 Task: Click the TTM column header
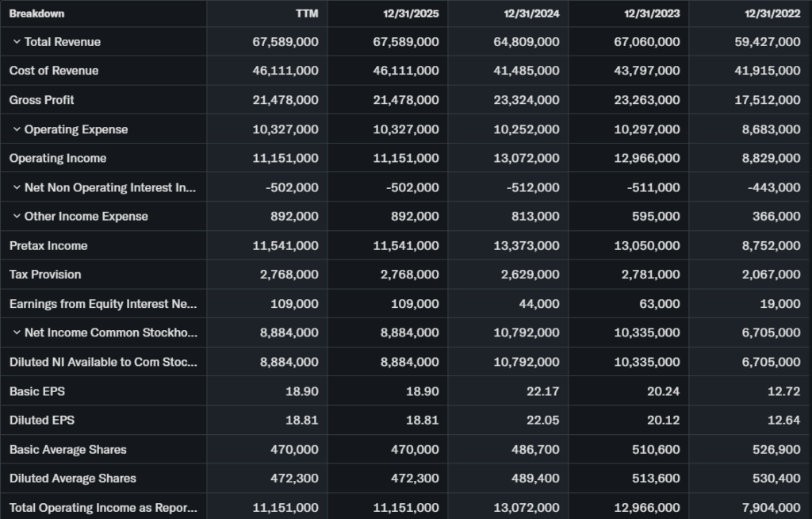(x=306, y=13)
